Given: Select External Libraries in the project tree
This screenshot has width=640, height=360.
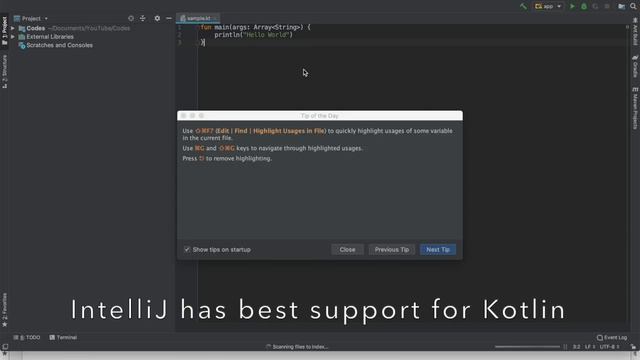Looking at the screenshot, I should point(50,37).
